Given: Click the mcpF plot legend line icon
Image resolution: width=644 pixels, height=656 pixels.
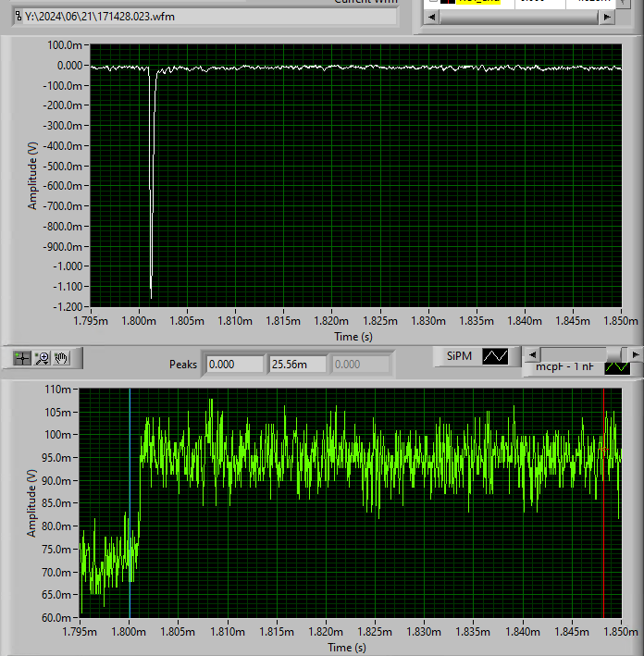Looking at the screenshot, I should pos(616,367).
